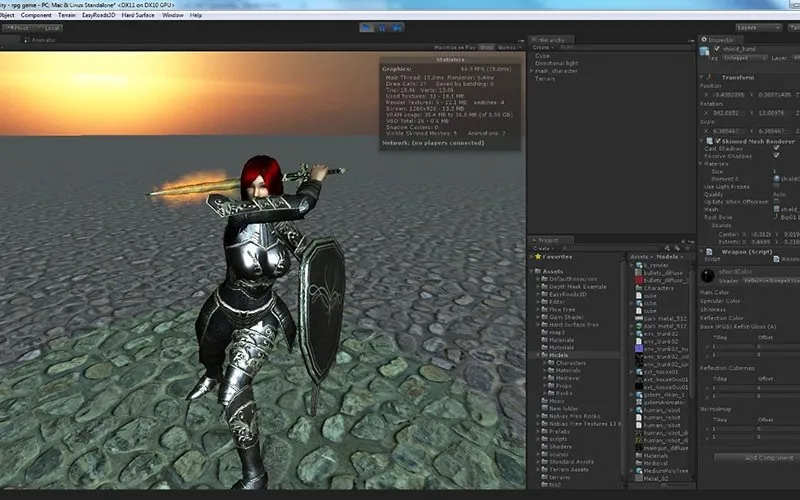Open the Terrain menu
This screenshot has width=800, height=500.
coord(67,15)
